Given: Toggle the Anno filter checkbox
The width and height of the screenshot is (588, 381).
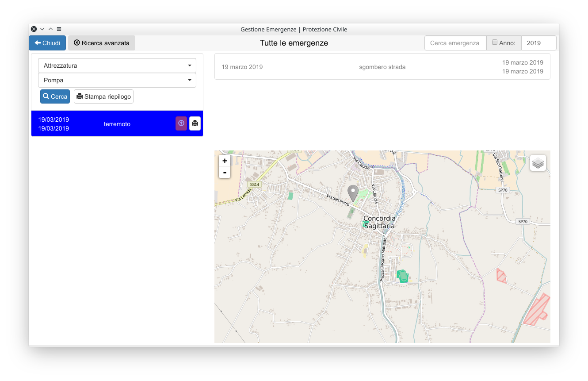Looking at the screenshot, I should (495, 42).
